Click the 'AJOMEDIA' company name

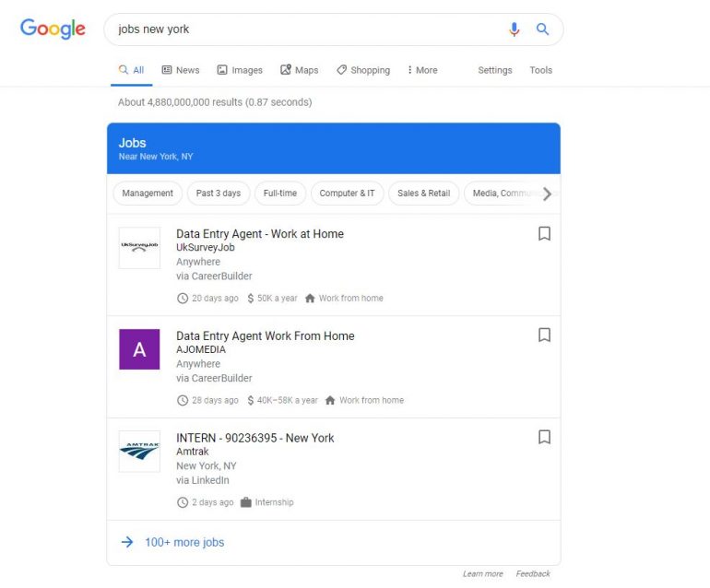[x=201, y=349]
